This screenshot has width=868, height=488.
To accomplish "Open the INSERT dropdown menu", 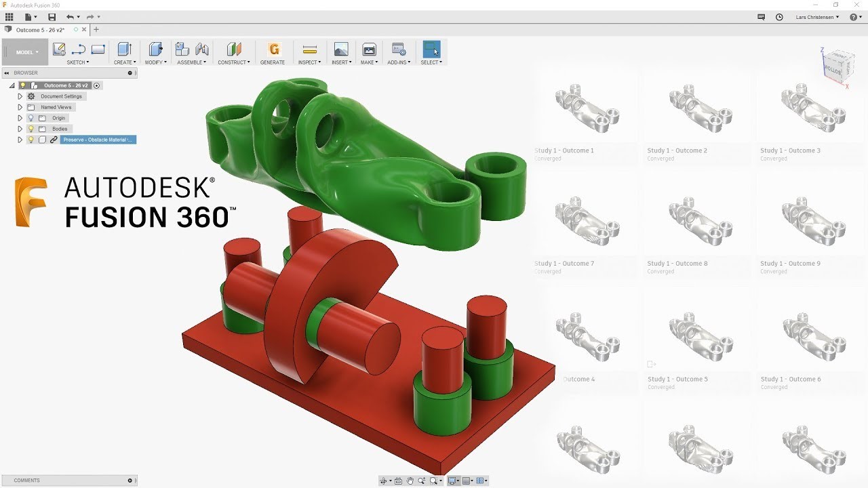I will click(x=342, y=62).
